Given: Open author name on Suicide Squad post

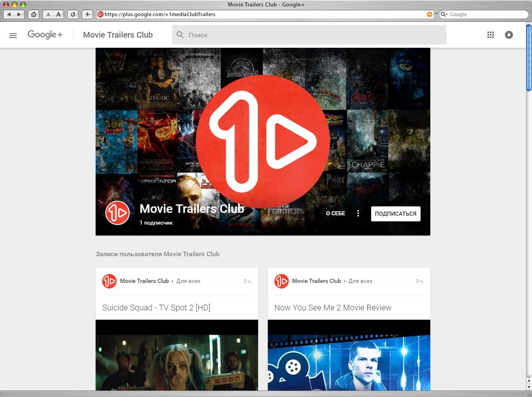Looking at the screenshot, I should click(x=144, y=281).
